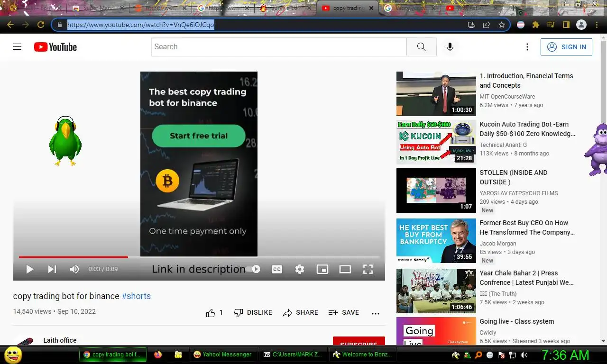The height and width of the screenshot is (364, 607).
Task: Go back with browser back arrow
Action: tap(10, 25)
